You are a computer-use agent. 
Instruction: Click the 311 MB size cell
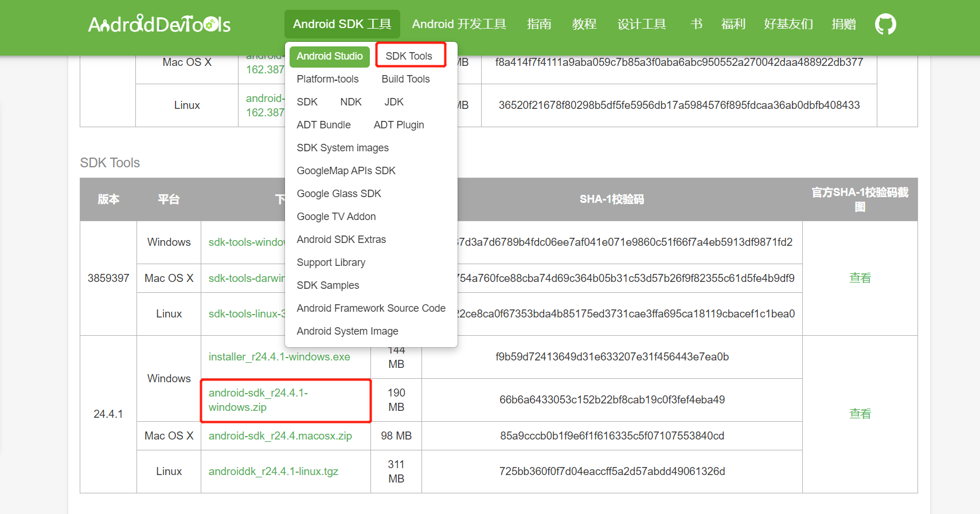pyautogui.click(x=396, y=472)
